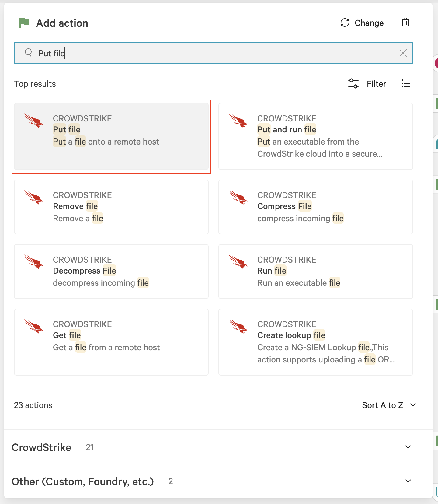The image size is (438, 504).
Task: Switch to list view icon
Action: click(x=405, y=83)
